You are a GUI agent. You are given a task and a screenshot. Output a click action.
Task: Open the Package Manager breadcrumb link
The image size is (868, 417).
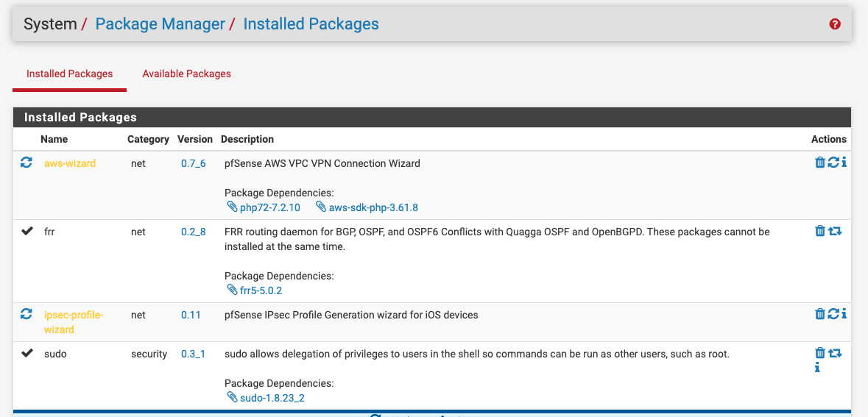(160, 24)
